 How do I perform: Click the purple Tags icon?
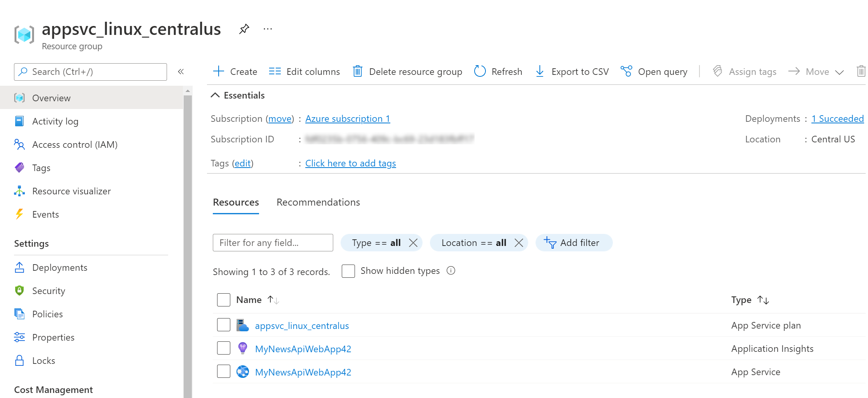point(19,168)
